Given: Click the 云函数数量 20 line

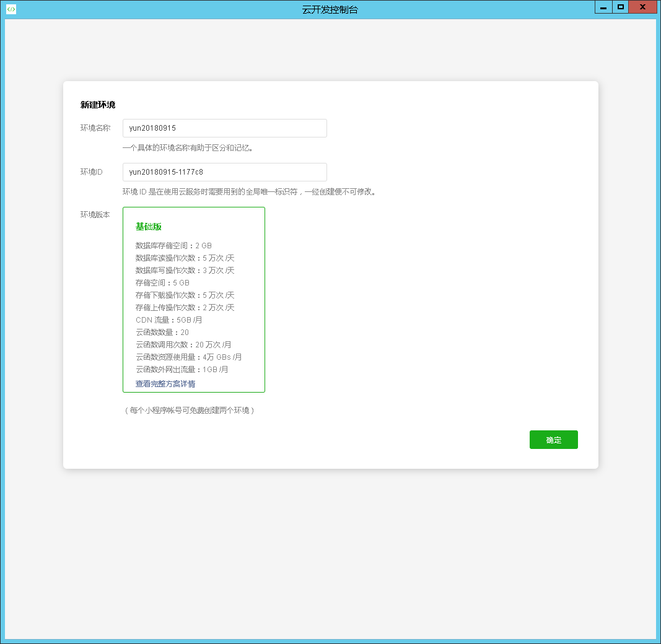Looking at the screenshot, I should [162, 333].
